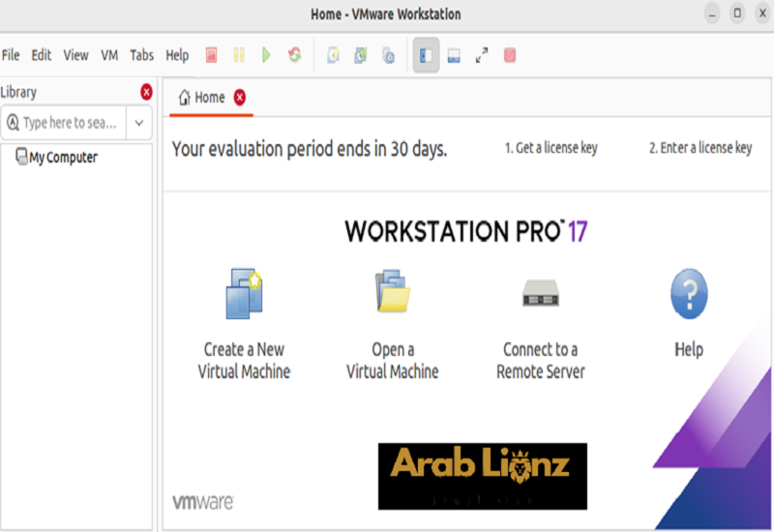Click the pink Unity mode toolbar icon
The image size is (774, 532).
pos(510,55)
